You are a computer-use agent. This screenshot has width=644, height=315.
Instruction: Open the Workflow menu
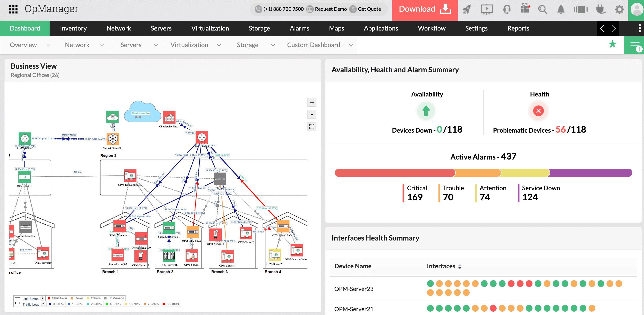(432, 28)
